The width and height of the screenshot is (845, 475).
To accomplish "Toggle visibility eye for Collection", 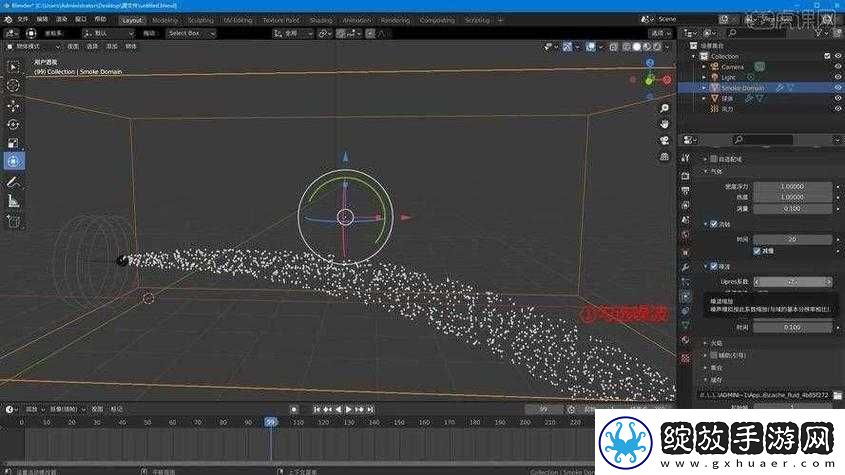I will click(838, 56).
